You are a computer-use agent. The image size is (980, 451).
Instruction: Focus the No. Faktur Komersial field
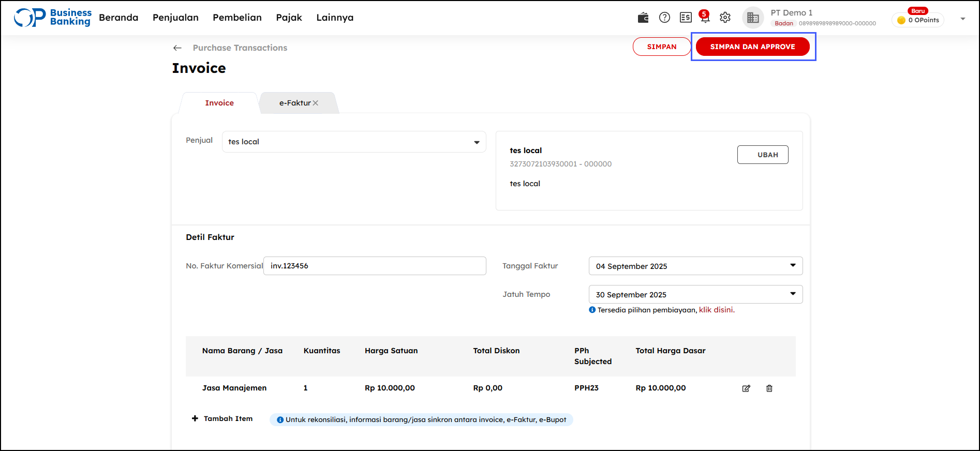tap(375, 266)
